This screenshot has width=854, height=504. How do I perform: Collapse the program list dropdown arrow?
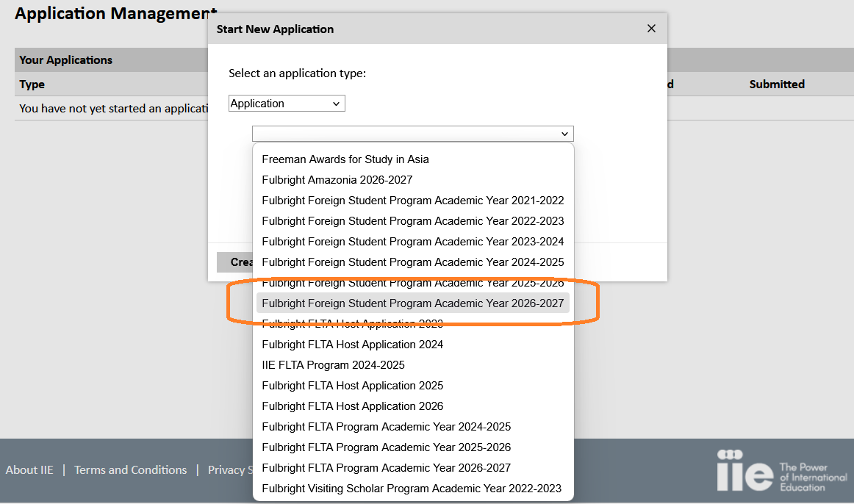(x=564, y=134)
